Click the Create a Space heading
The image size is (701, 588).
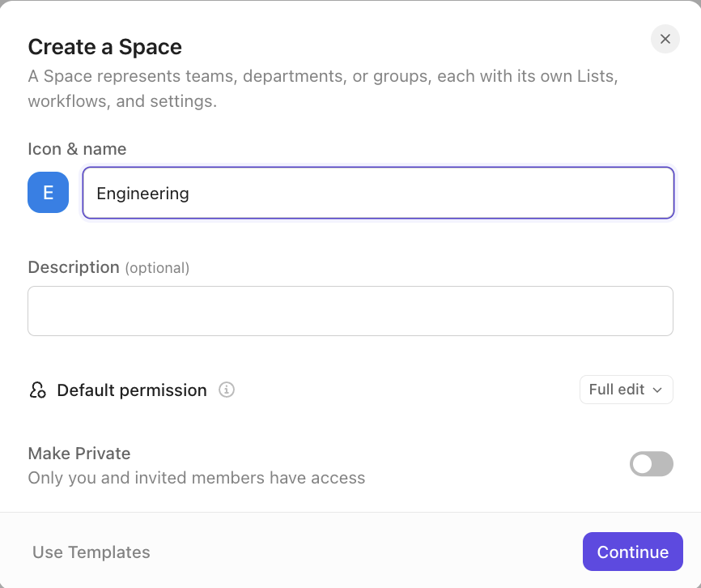click(x=105, y=47)
